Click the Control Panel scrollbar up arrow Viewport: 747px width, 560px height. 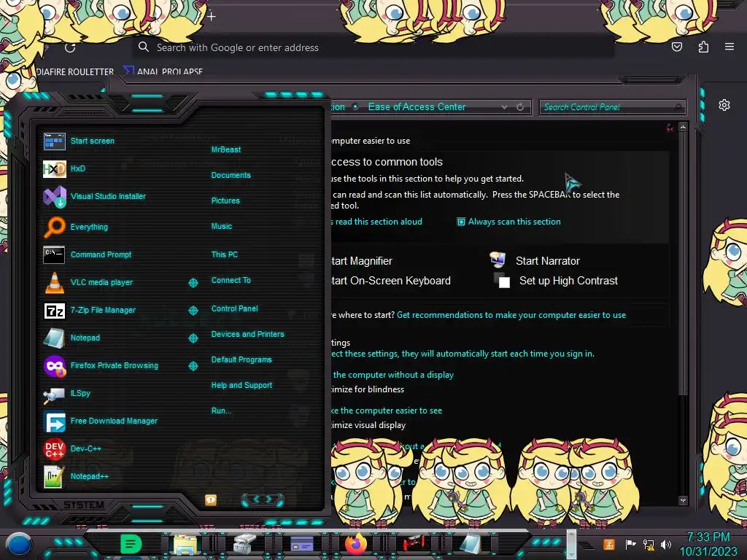tap(683, 127)
